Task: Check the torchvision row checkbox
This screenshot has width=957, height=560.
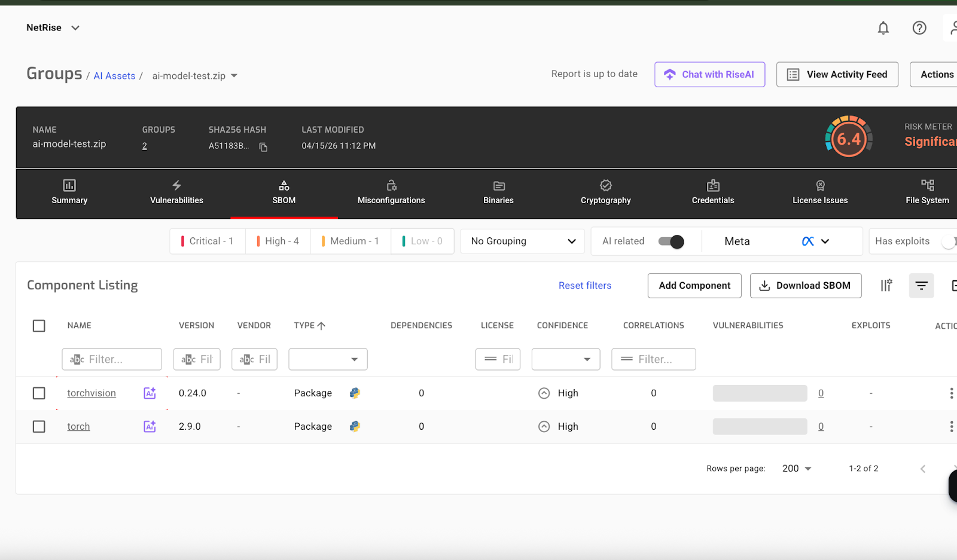Action: (x=39, y=393)
